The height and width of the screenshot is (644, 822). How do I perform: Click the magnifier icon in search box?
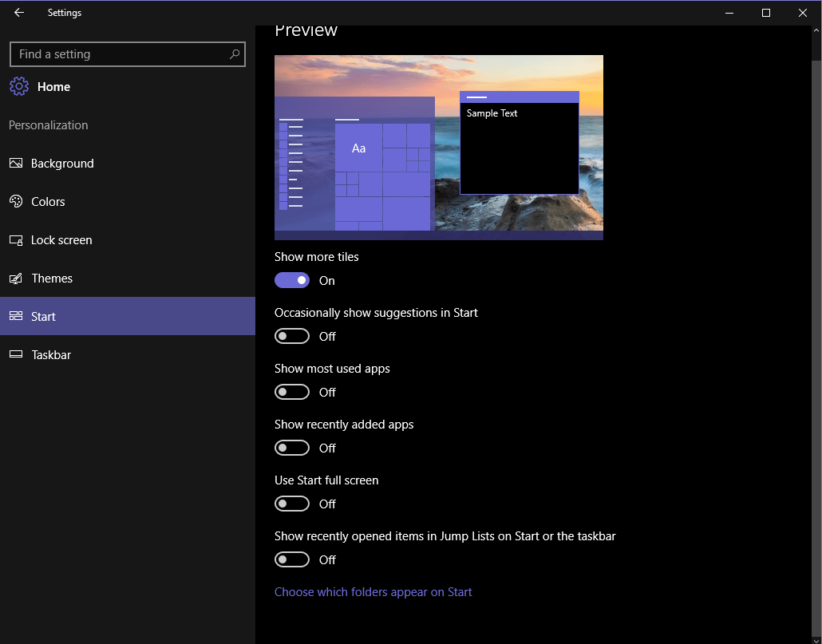tap(234, 53)
